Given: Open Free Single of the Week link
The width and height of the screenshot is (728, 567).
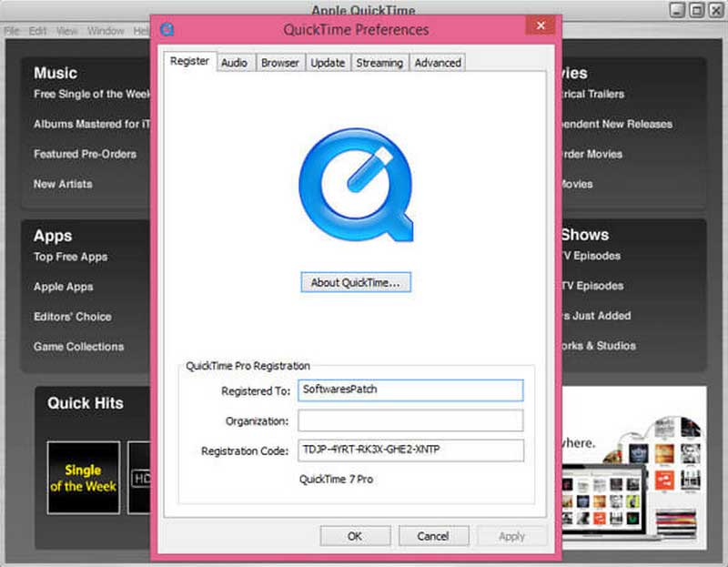Looking at the screenshot, I should (92, 95).
